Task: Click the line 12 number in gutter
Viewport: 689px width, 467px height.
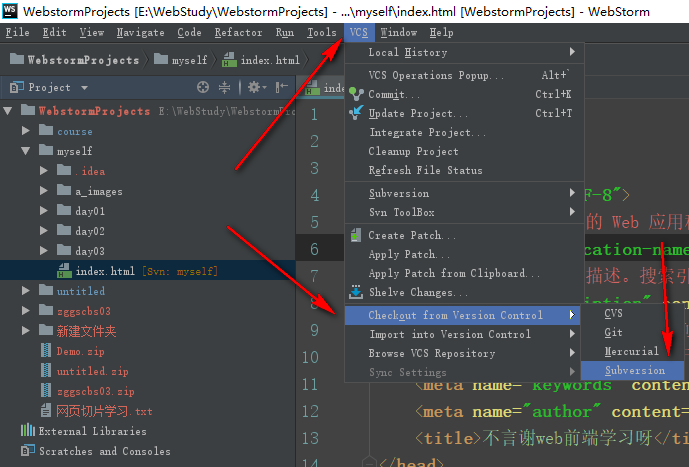Action: click(x=310, y=411)
